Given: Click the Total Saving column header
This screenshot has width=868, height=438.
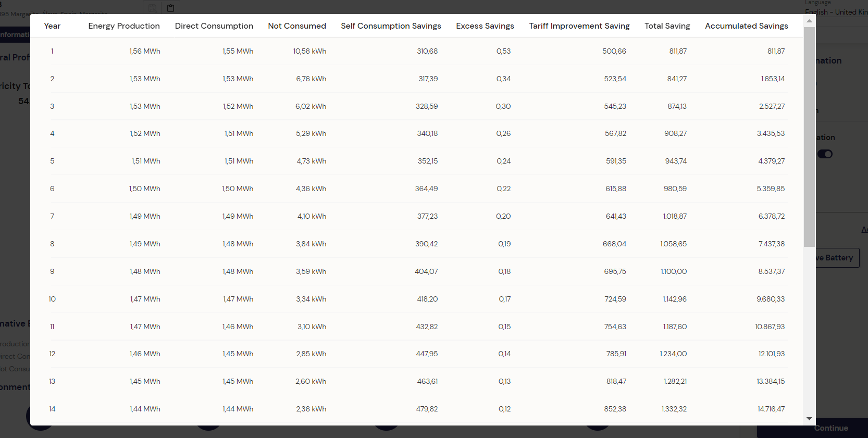Looking at the screenshot, I should pos(667,26).
